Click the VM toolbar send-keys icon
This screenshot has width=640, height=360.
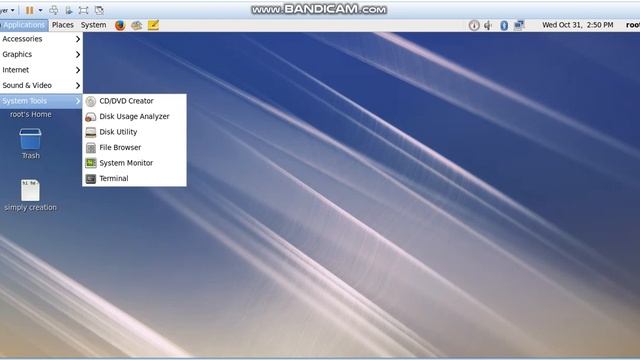point(53,10)
